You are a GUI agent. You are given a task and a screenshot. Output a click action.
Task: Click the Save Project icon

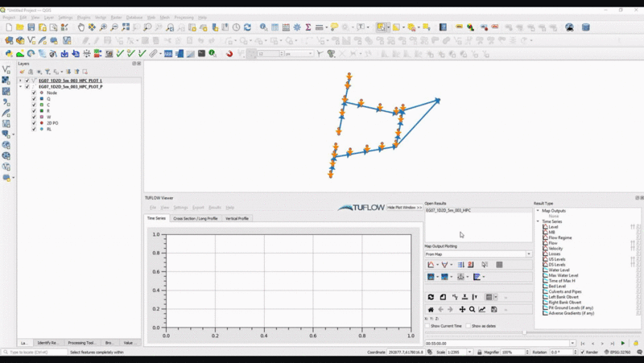31,27
